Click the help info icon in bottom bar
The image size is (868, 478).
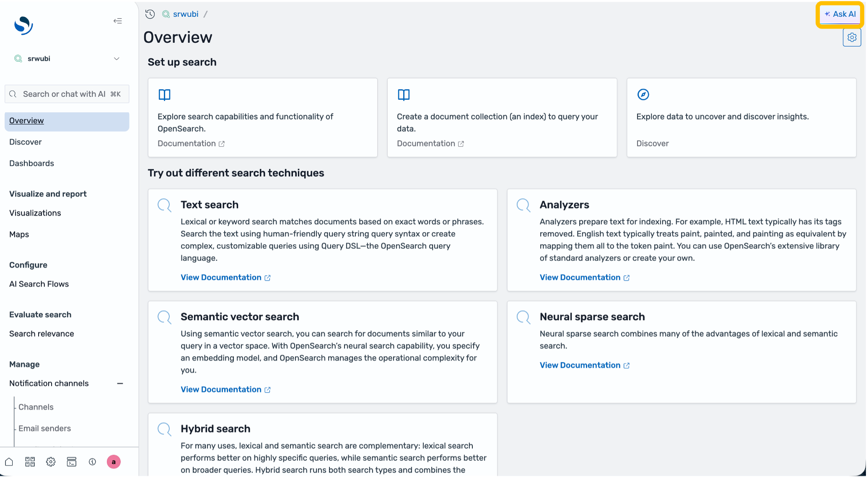coord(93,462)
